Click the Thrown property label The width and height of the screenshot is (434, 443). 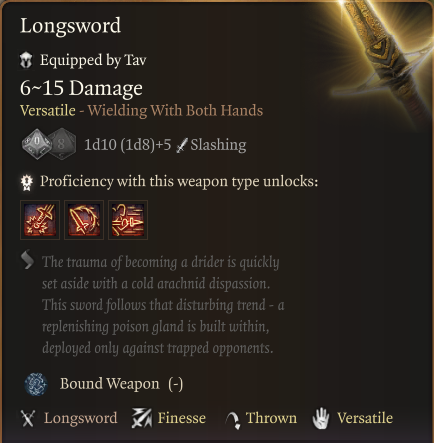[271, 418]
